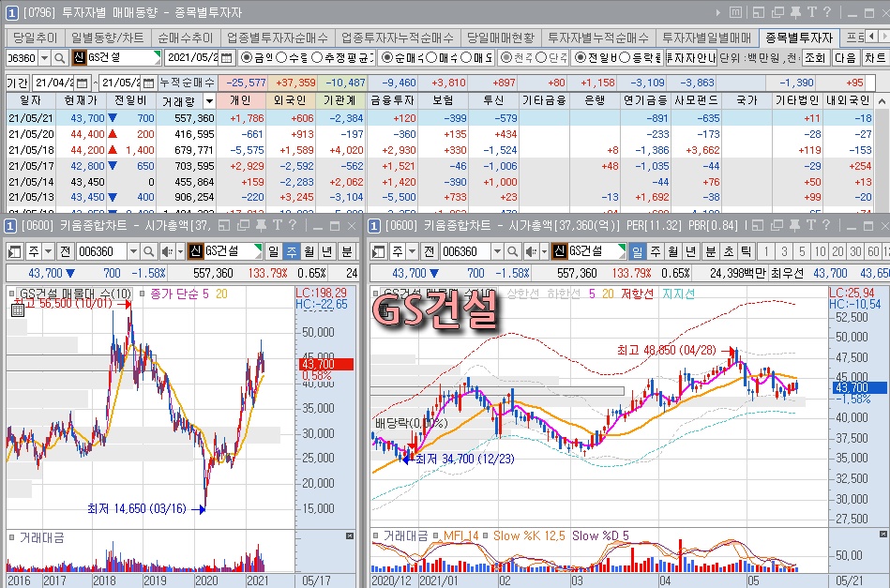
Task: Click speaker sound icon in daily chart window
Action: point(531,251)
